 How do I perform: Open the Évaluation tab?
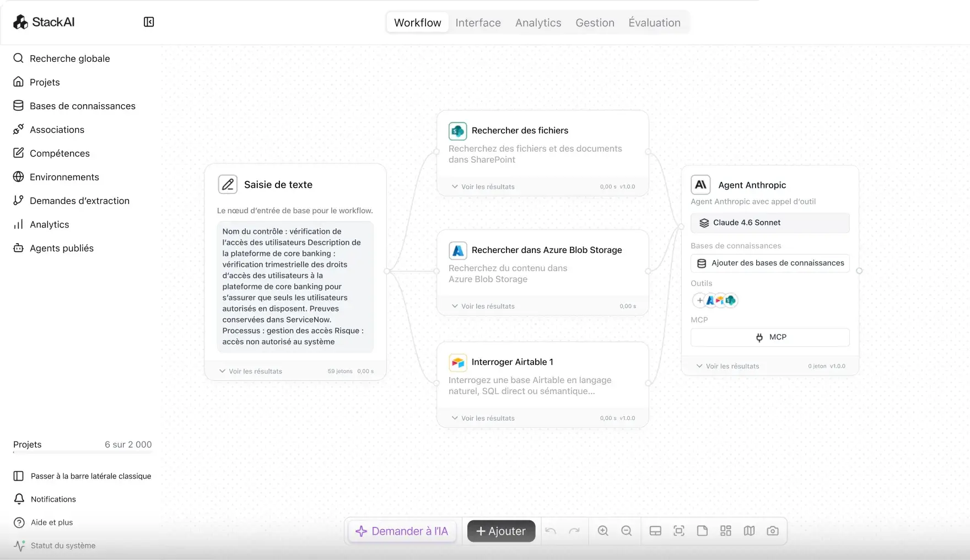point(654,23)
